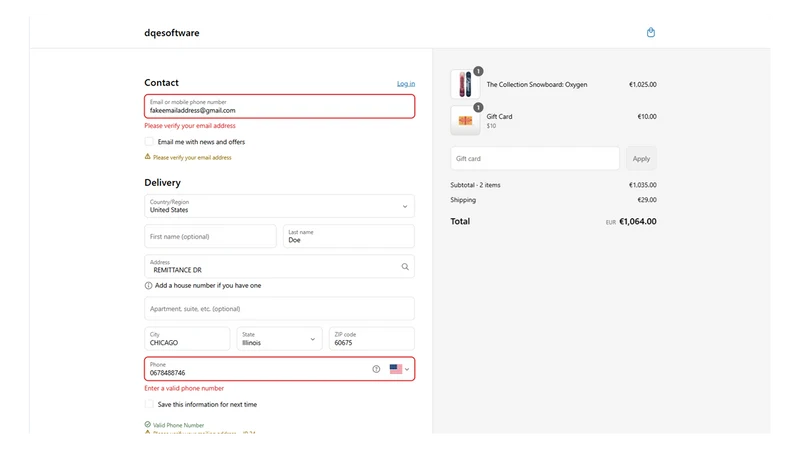This screenshot has height=450, width=800.
Task: Click the €1,025.00 snowboard price
Action: tap(642, 85)
